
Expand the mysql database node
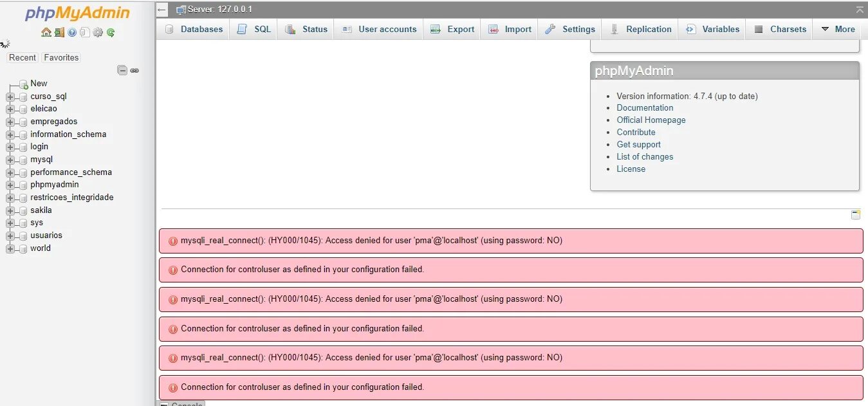coord(10,160)
